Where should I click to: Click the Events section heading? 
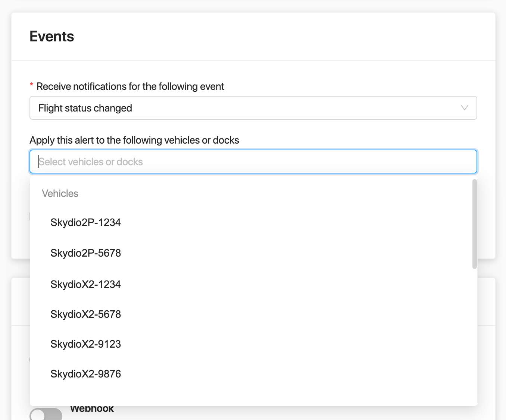pos(52,37)
